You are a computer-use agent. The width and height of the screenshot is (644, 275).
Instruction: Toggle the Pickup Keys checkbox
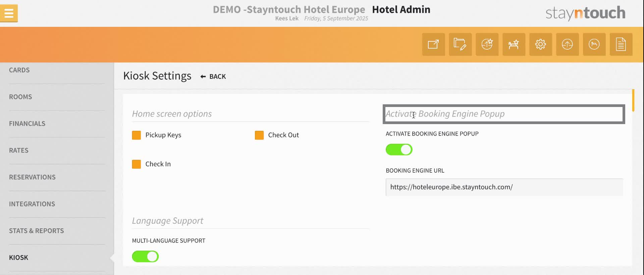click(x=137, y=135)
